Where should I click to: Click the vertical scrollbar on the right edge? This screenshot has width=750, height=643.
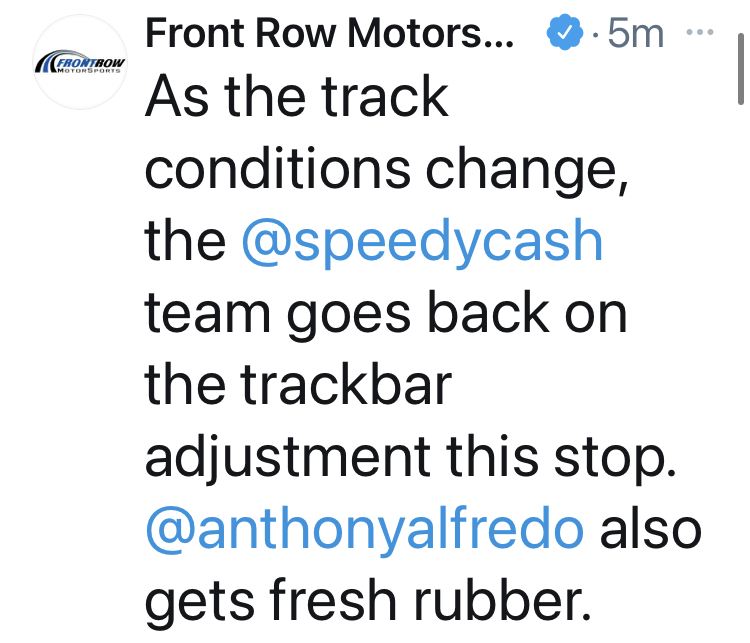tap(741, 60)
